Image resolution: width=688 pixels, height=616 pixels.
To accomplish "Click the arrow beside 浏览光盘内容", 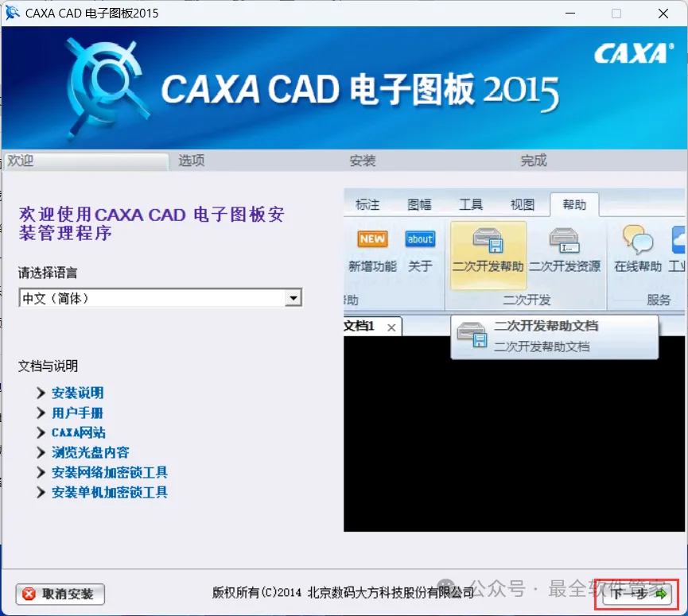I will pyautogui.click(x=41, y=452).
